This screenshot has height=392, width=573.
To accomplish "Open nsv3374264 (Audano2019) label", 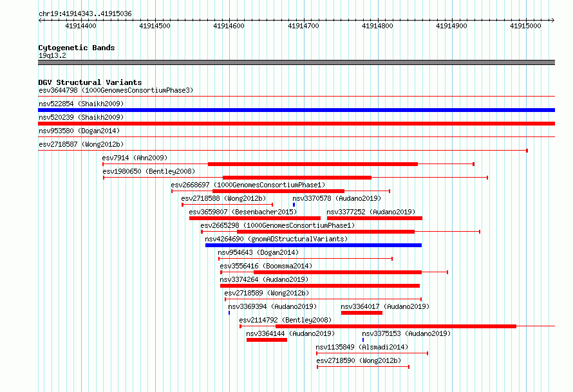I will coord(264,279).
